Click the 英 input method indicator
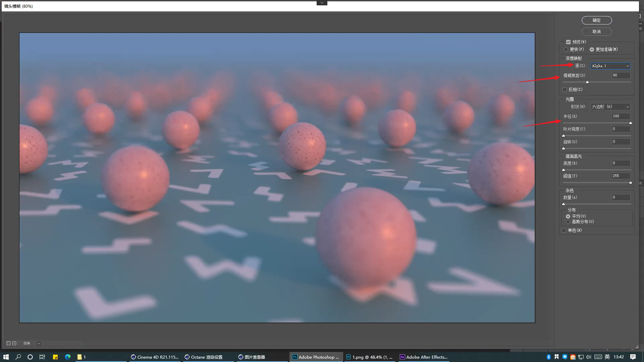 click(607, 357)
